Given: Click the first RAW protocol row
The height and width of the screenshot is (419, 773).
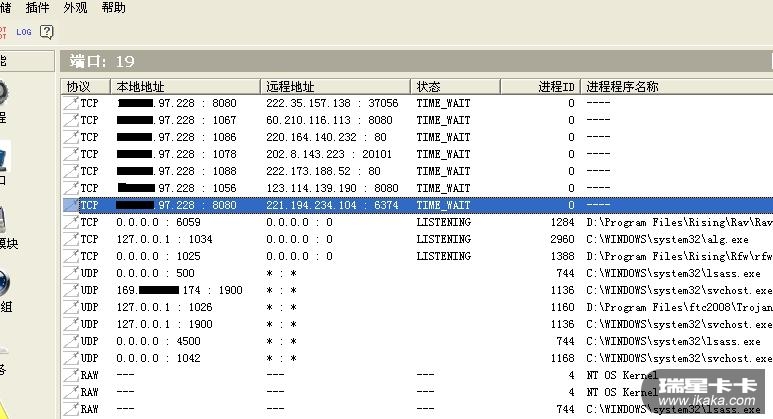Looking at the screenshot, I should (89, 375).
